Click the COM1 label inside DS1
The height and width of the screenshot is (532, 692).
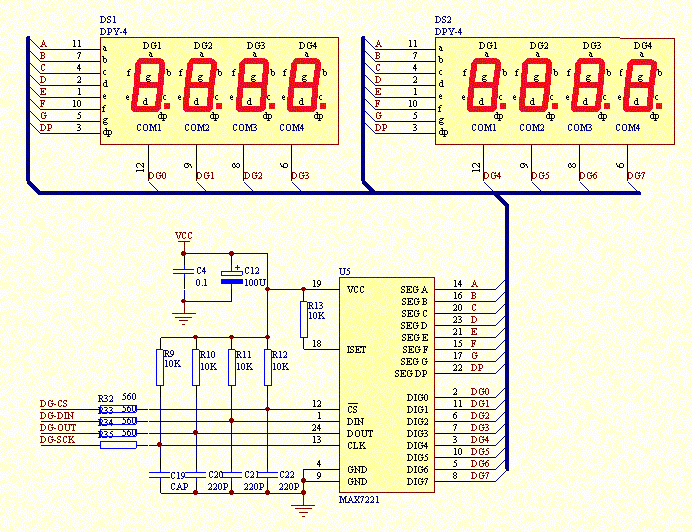point(149,128)
